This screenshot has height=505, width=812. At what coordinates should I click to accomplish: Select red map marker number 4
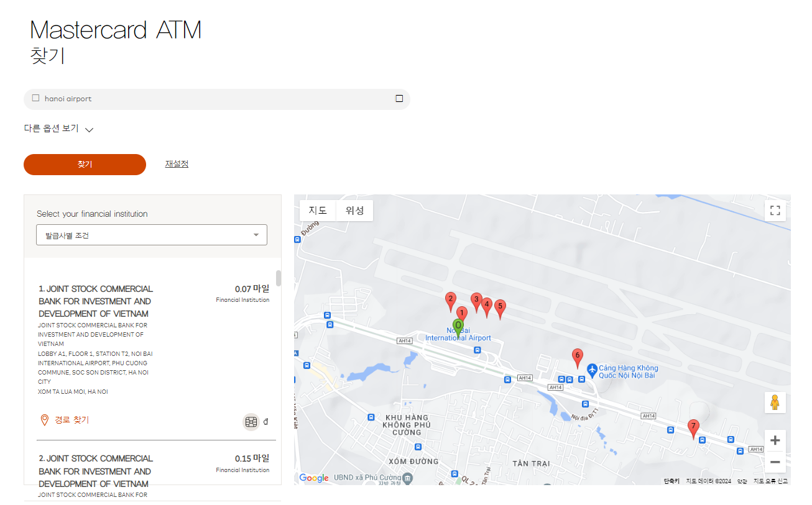click(487, 307)
